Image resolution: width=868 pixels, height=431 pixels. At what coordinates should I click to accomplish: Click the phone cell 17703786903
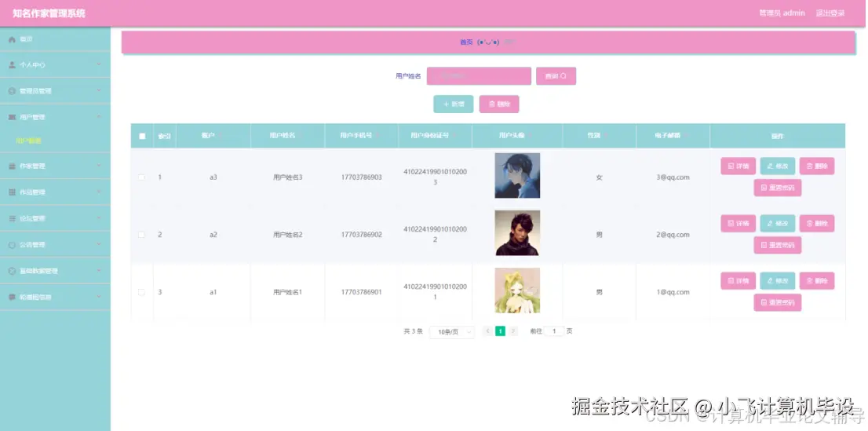click(362, 177)
